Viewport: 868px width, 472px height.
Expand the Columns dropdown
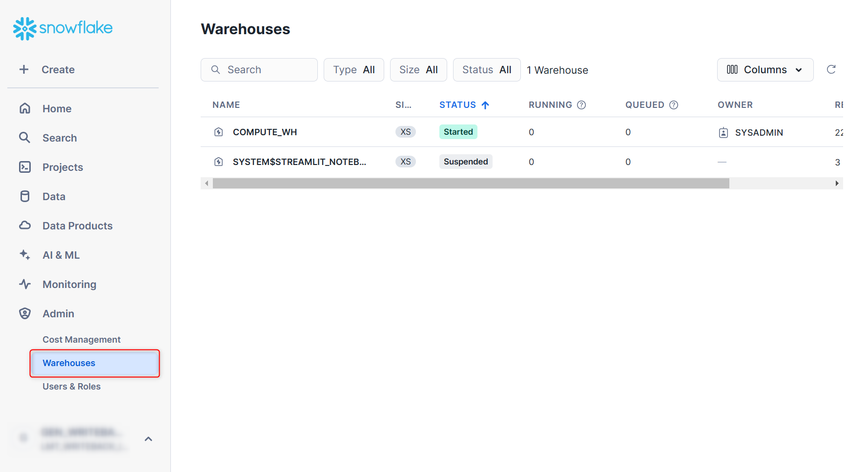click(x=765, y=70)
